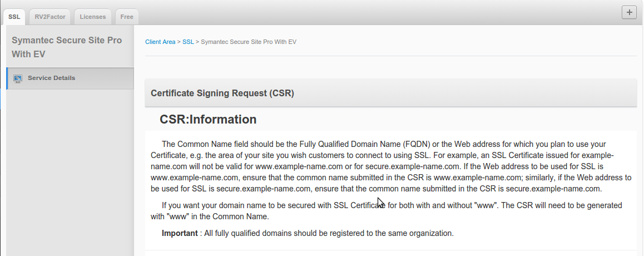
Task: Click the Service Details monitor icon
Action: point(17,78)
